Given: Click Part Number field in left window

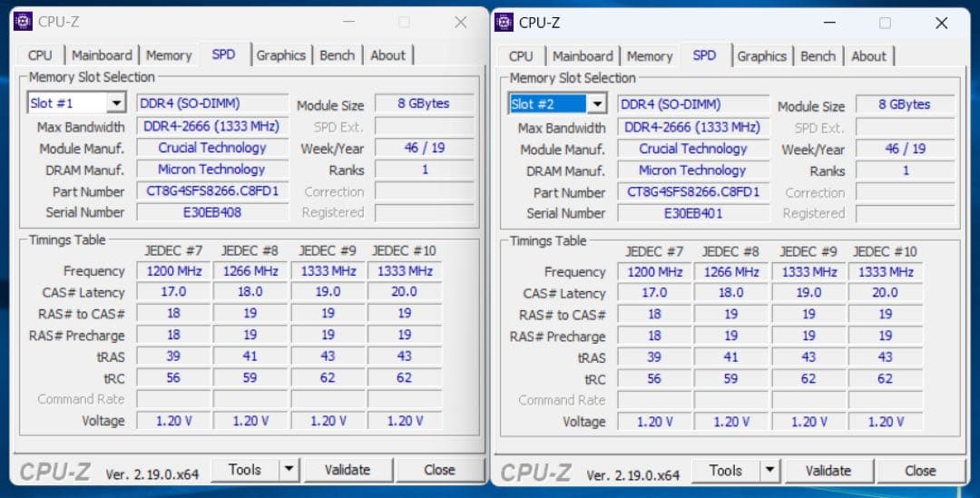Looking at the screenshot, I should (x=212, y=190).
